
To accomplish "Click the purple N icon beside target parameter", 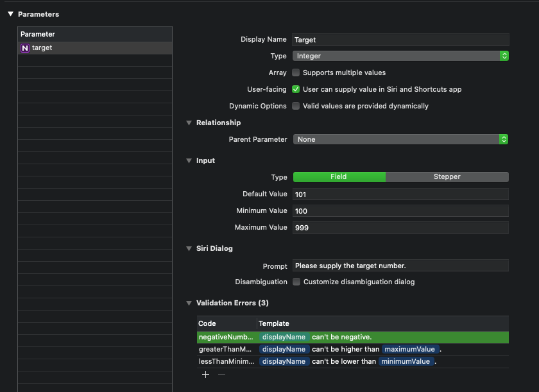I will [x=24, y=47].
